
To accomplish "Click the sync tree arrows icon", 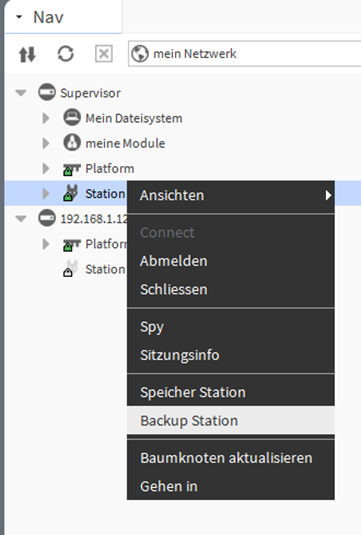I will 27,54.
